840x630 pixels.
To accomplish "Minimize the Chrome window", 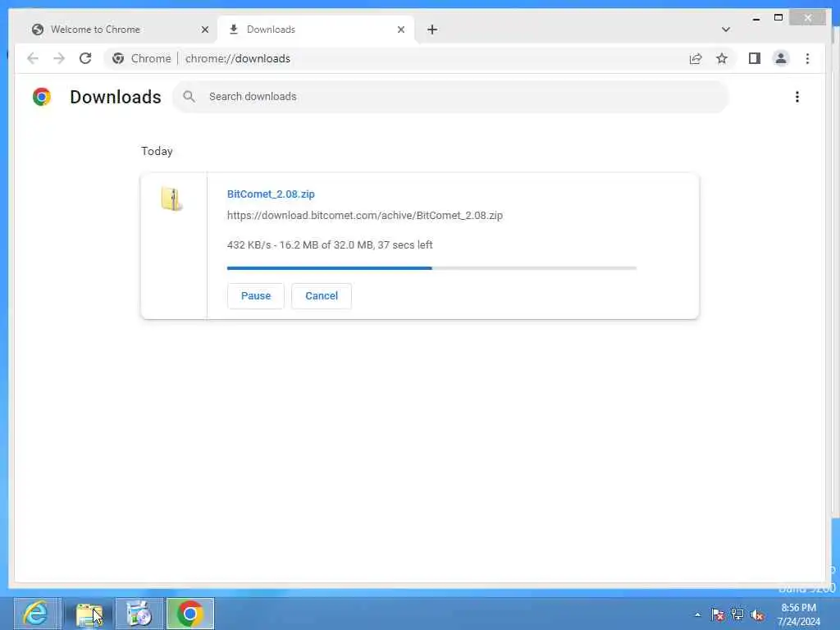I will point(756,18).
